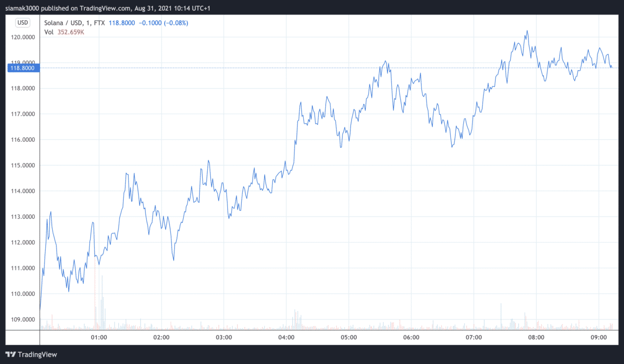Click the 115.0000 price axis label
The width and height of the screenshot is (624, 364).
[x=22, y=166]
